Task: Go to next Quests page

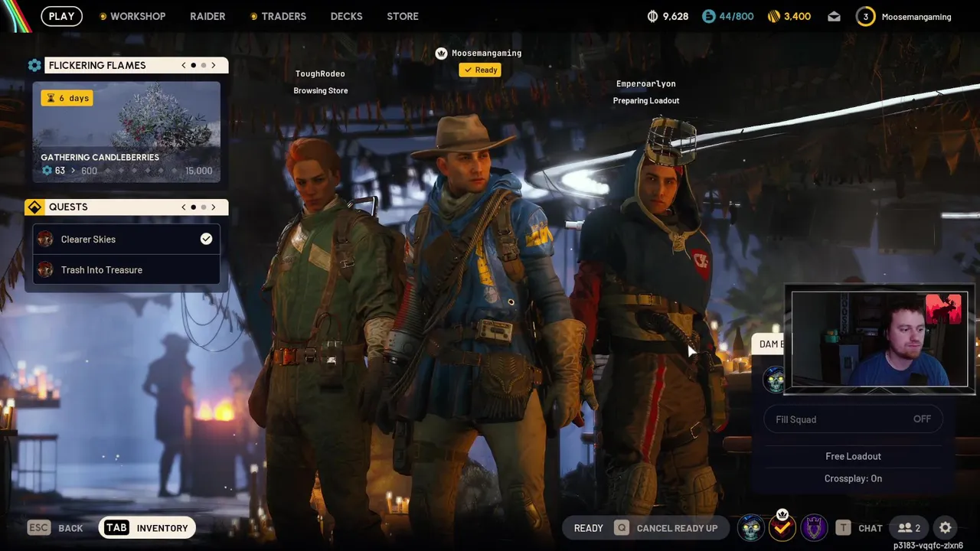Action: coord(214,207)
